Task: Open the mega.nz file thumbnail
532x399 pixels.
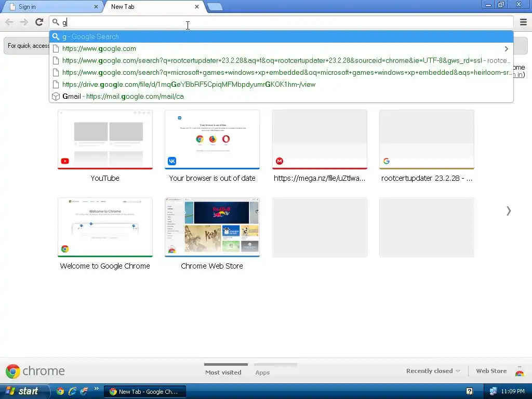Action: 320,139
